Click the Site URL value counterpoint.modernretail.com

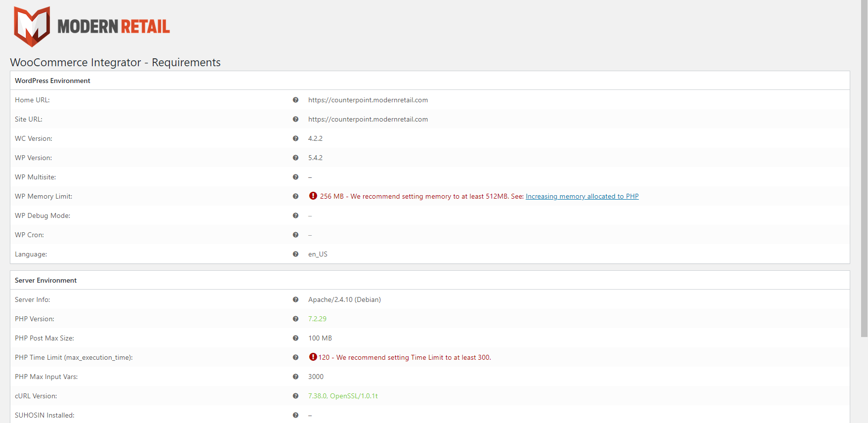[x=368, y=119]
